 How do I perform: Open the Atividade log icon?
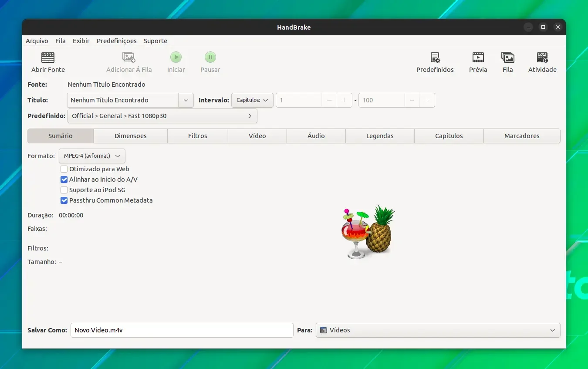pyautogui.click(x=542, y=57)
